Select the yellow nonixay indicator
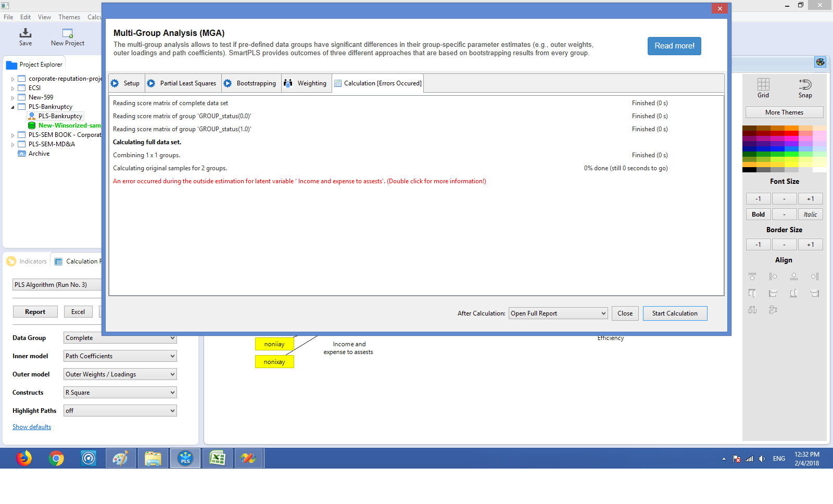The height and width of the screenshot is (504, 833). [274, 362]
